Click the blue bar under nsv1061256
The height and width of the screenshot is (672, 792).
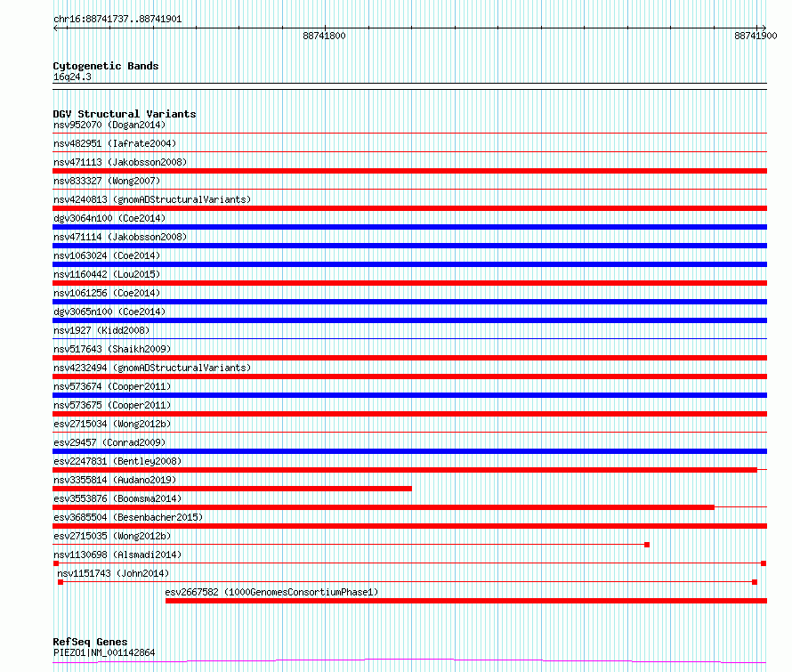point(409,302)
